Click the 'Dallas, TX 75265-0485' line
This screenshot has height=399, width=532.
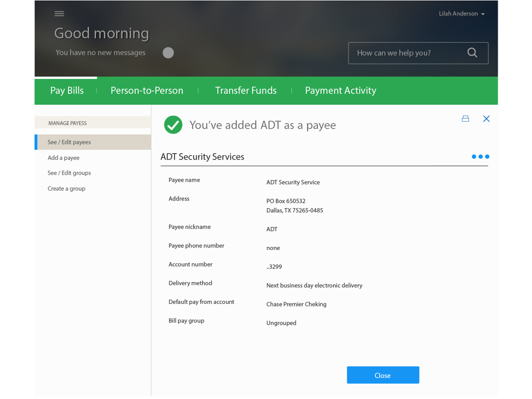[x=295, y=210]
